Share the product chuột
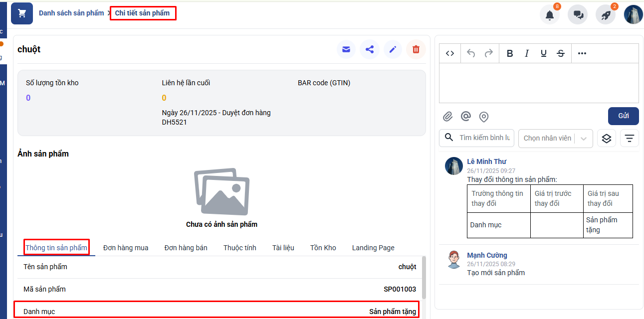 370,49
